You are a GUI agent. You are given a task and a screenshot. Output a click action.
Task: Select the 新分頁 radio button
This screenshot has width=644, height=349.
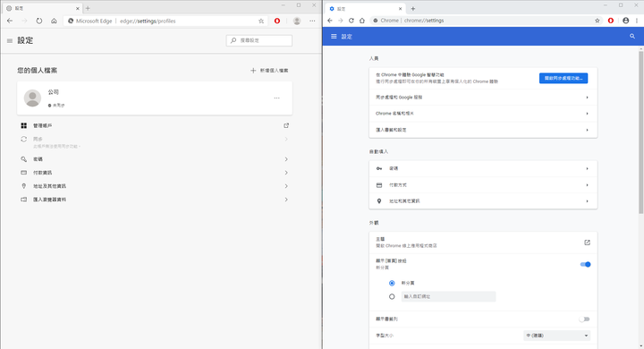coord(392,284)
